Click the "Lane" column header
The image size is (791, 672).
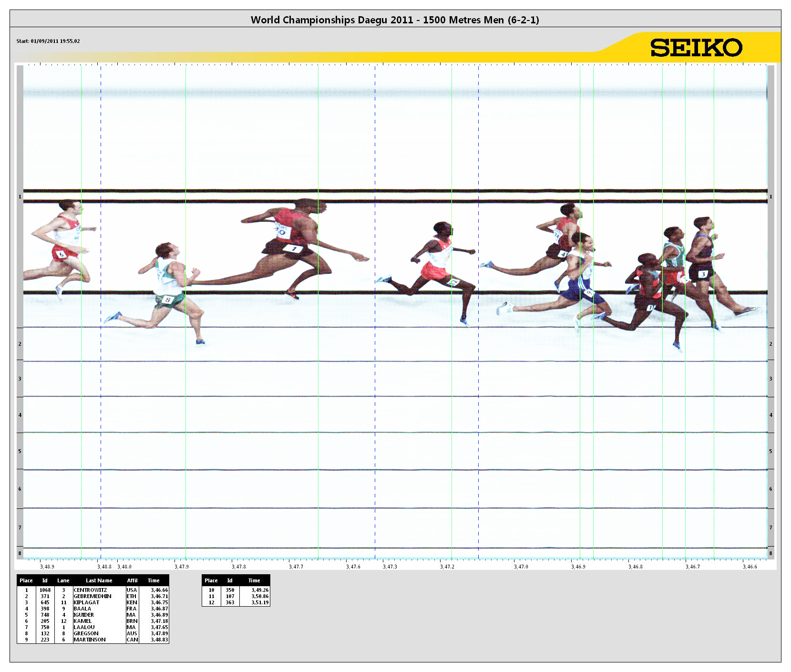63,580
